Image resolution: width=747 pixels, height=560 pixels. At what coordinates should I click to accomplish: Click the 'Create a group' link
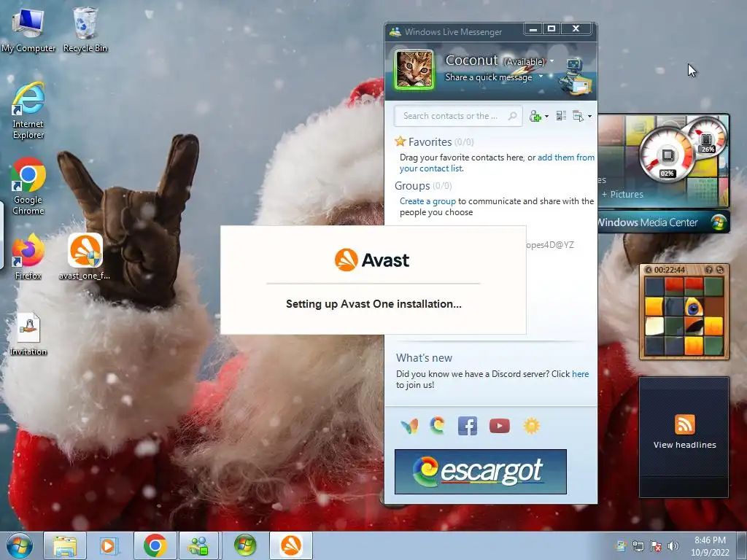(427, 201)
